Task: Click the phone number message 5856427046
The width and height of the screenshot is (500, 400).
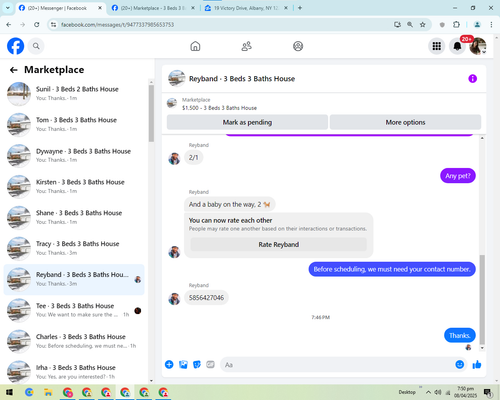Action: click(206, 298)
